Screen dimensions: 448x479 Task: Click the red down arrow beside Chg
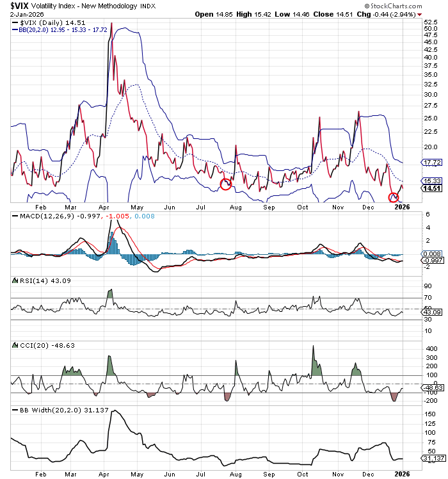click(x=419, y=14)
